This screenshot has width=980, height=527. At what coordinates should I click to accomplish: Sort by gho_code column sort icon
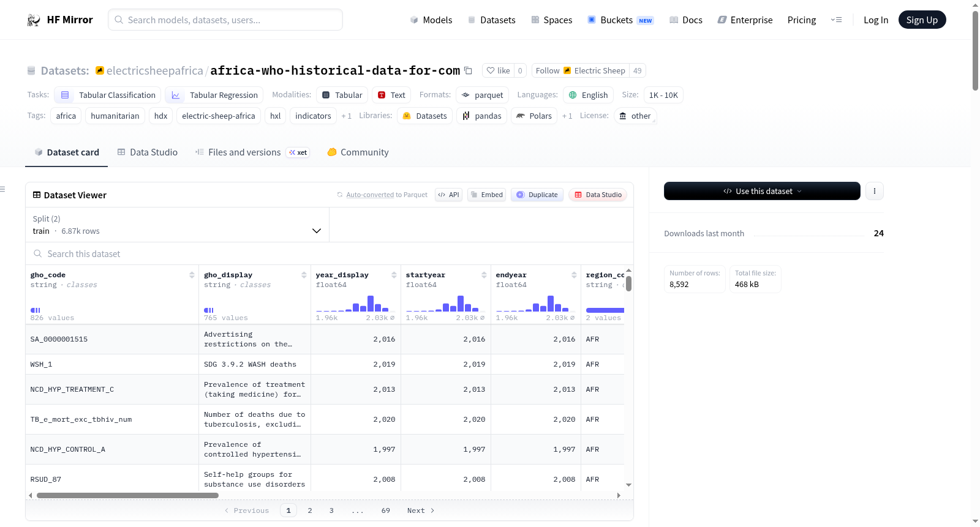click(x=192, y=275)
